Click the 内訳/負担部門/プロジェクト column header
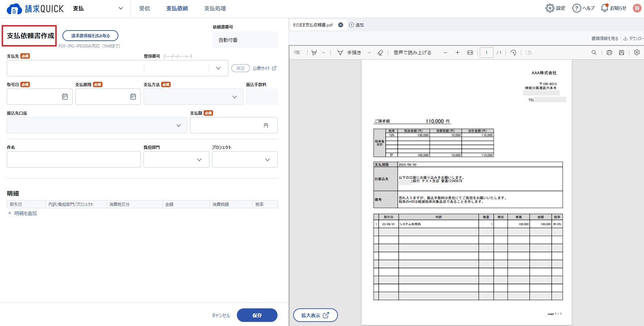The width and height of the screenshot is (644, 326). (76, 204)
